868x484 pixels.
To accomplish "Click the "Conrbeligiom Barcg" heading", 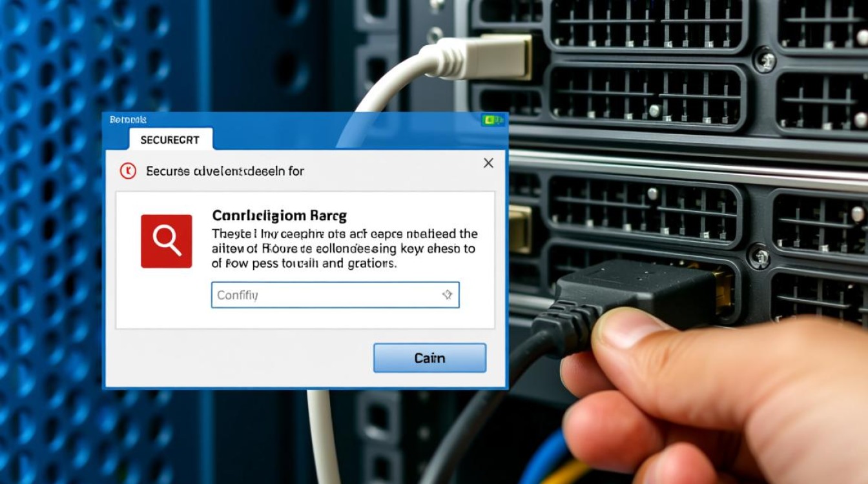I will 279,215.
